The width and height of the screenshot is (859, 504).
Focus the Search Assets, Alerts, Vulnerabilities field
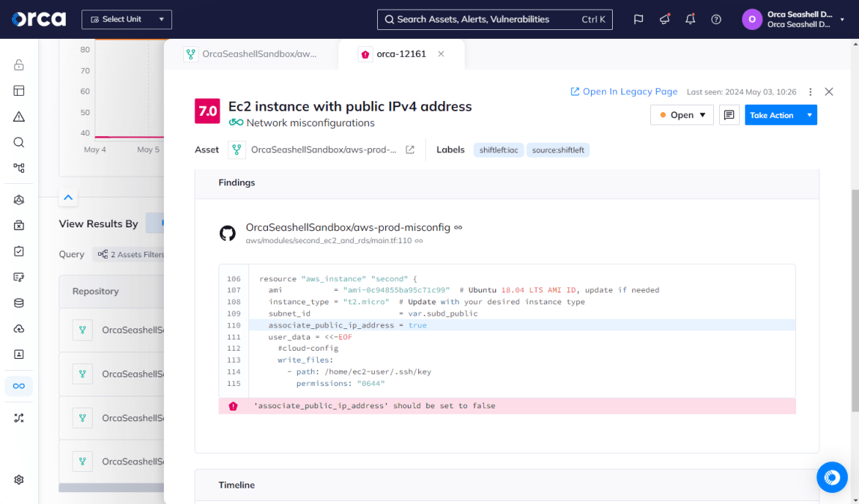click(495, 19)
